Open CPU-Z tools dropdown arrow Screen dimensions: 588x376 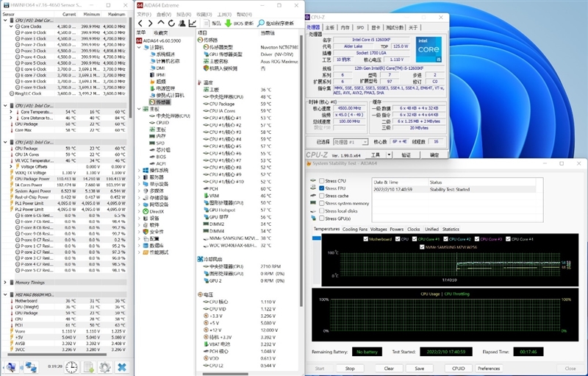point(389,155)
